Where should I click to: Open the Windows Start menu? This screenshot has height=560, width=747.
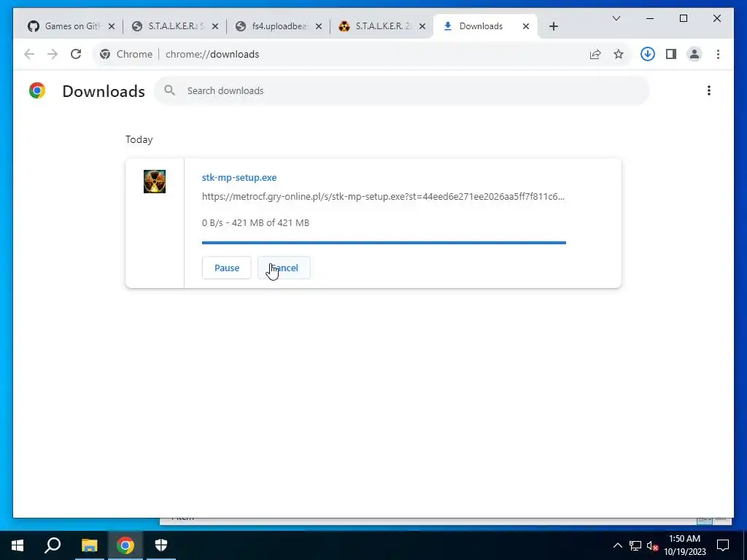click(x=18, y=545)
